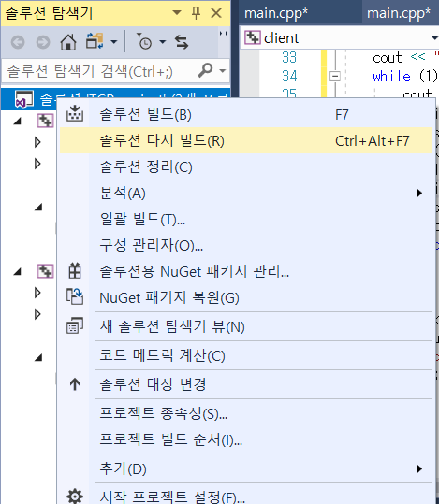The width and height of the screenshot is (439, 504).
Task: Collapse the second project node in tree
Action: [18, 271]
